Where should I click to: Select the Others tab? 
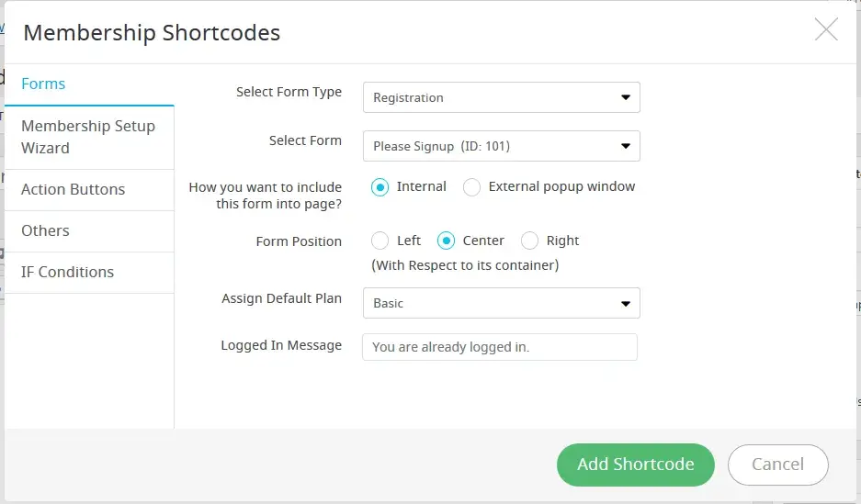tap(45, 230)
